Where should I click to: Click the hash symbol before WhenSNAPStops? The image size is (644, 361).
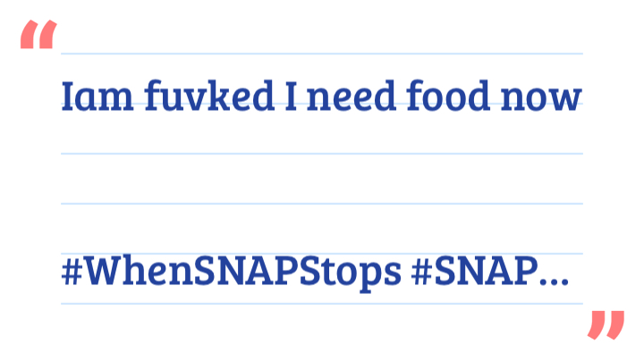72,272
